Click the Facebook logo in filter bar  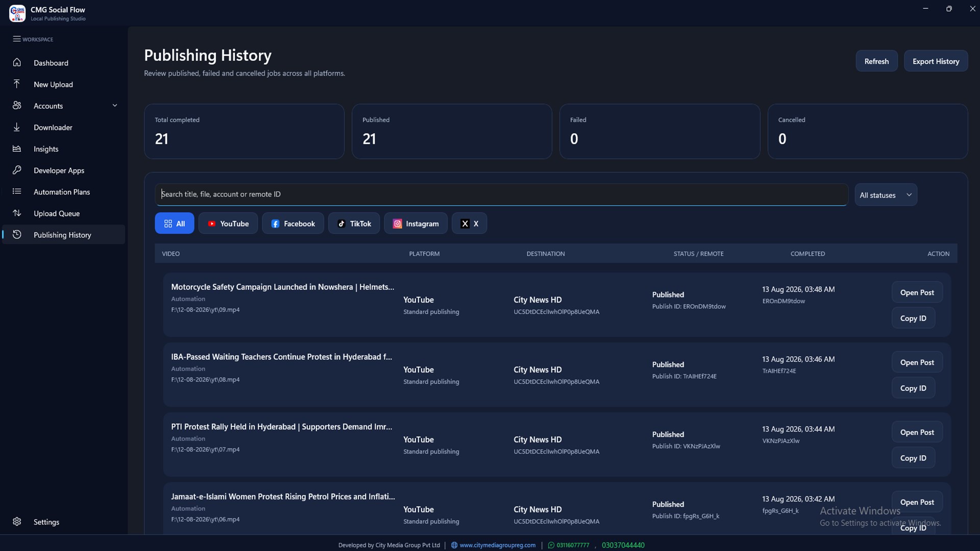point(275,223)
